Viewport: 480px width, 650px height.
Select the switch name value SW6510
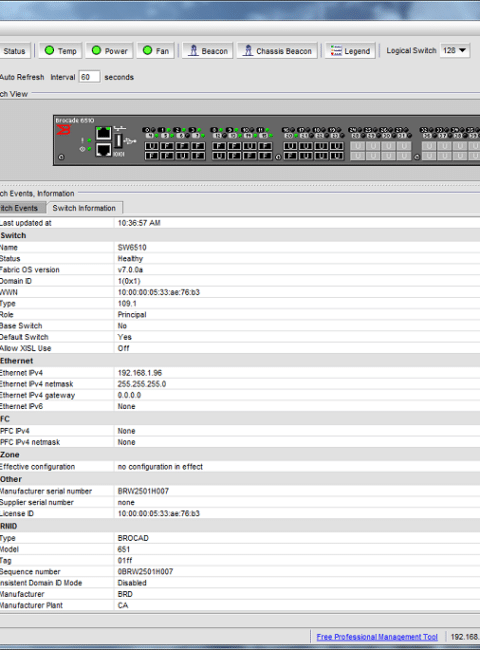click(132, 247)
